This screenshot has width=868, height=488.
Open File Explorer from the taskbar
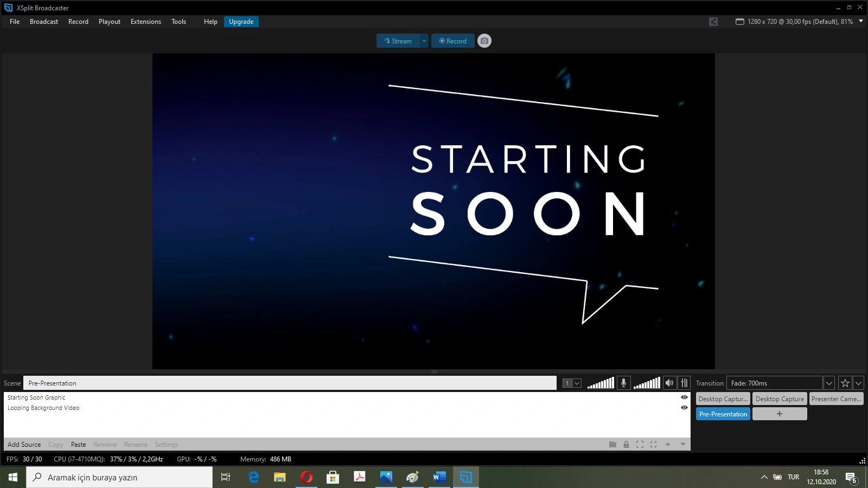(280, 477)
